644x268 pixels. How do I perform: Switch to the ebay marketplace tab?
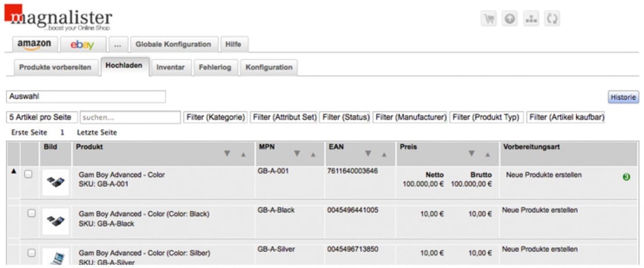coord(83,45)
